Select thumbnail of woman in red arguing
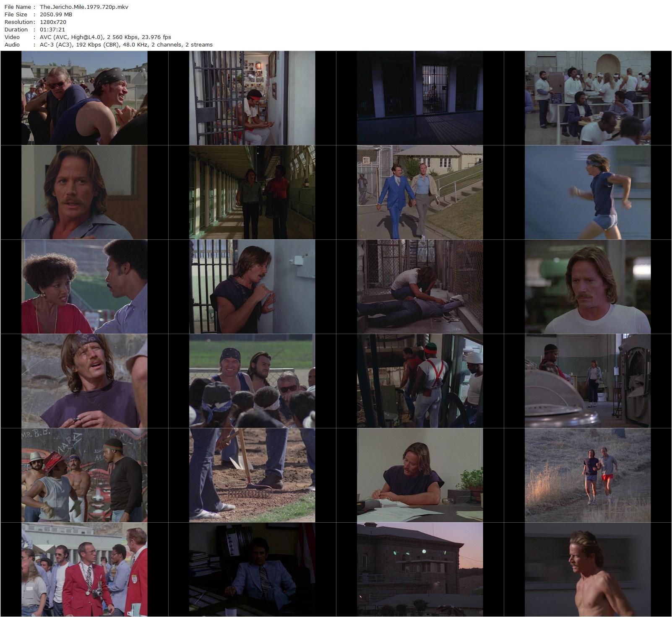Viewport: 672px width, 617px height. click(84, 287)
